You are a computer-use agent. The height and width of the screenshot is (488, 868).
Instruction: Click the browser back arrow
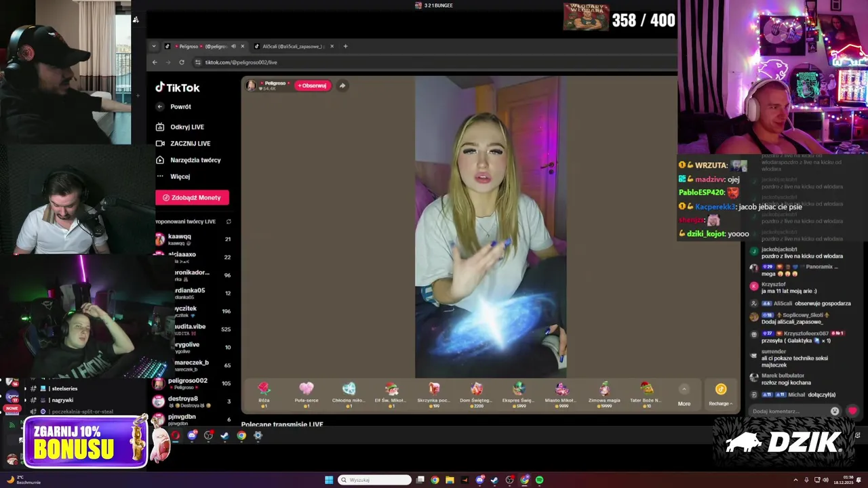(x=155, y=62)
